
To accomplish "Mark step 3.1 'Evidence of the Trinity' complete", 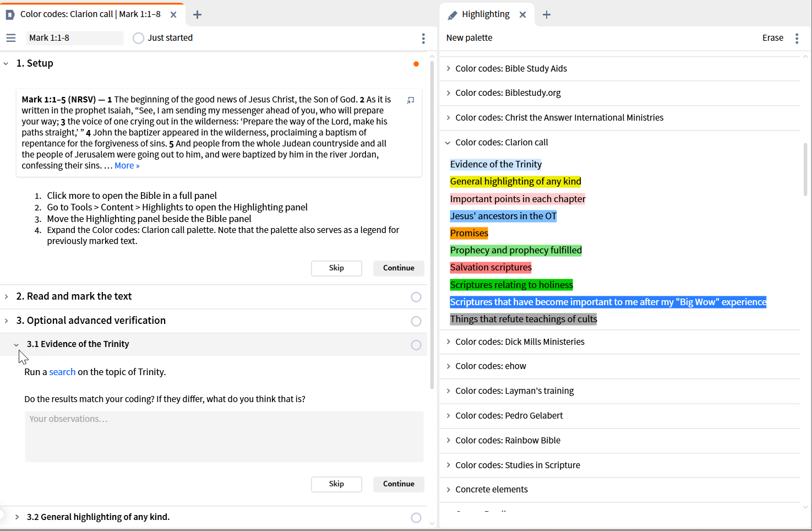I will [x=416, y=345].
